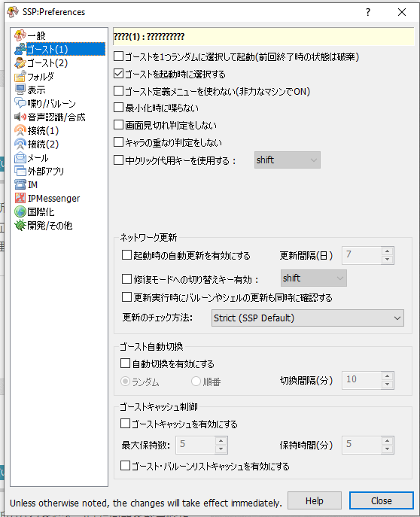
Task: Check 起動時の自動更新を有効にする
Action: click(126, 255)
